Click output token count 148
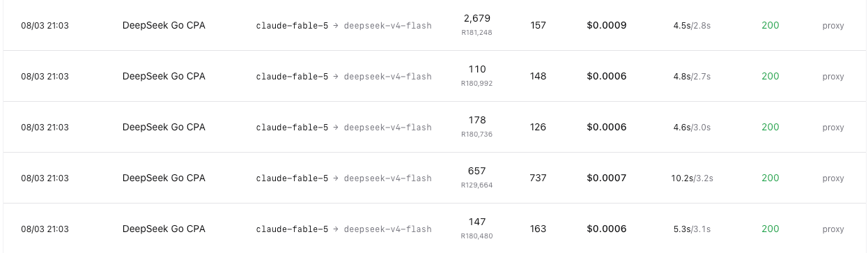Viewport: 868px width, 253px height. pos(538,76)
